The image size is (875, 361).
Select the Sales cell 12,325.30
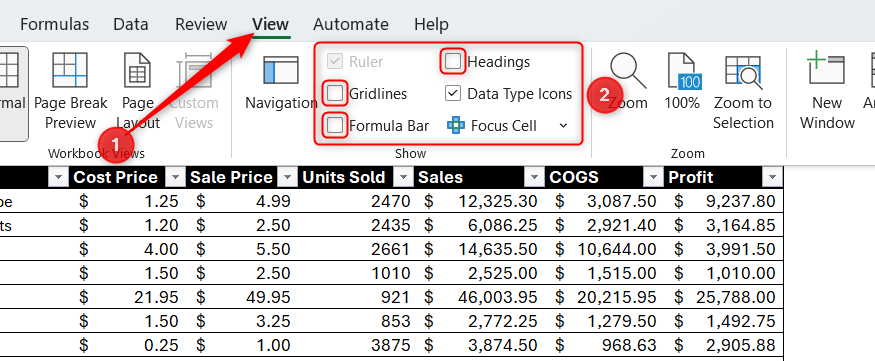click(480, 201)
